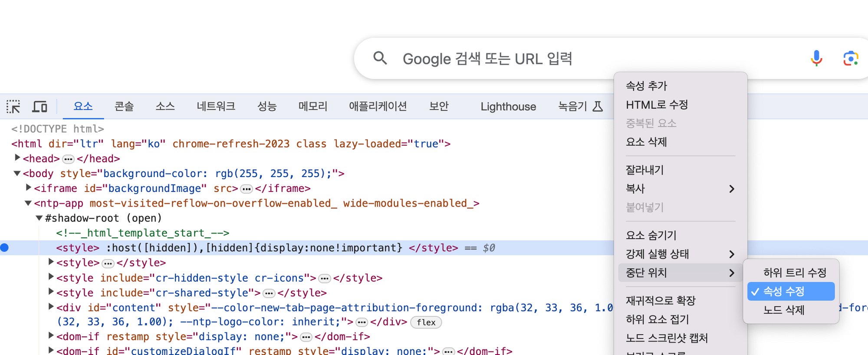Switch to the 요소 tab
The width and height of the screenshot is (868, 355).
(83, 106)
